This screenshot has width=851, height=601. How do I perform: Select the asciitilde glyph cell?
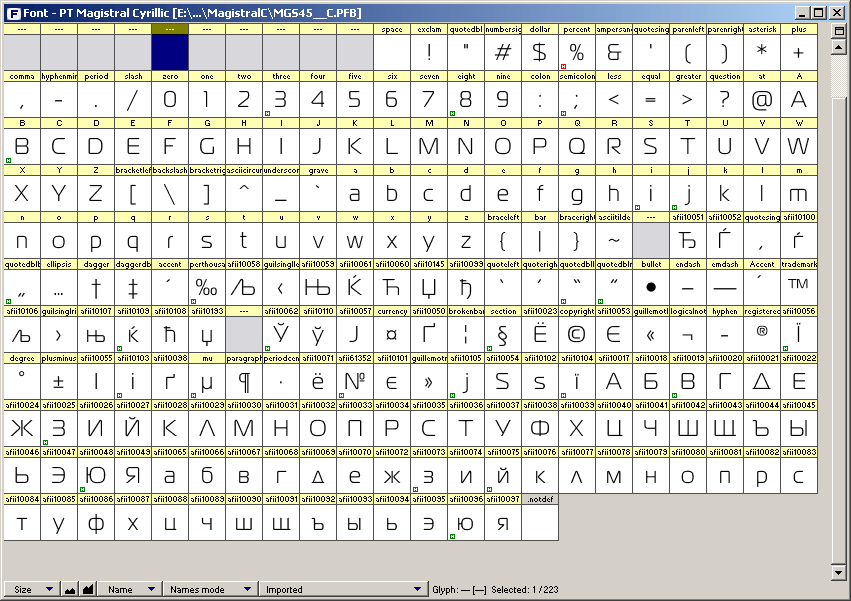614,241
